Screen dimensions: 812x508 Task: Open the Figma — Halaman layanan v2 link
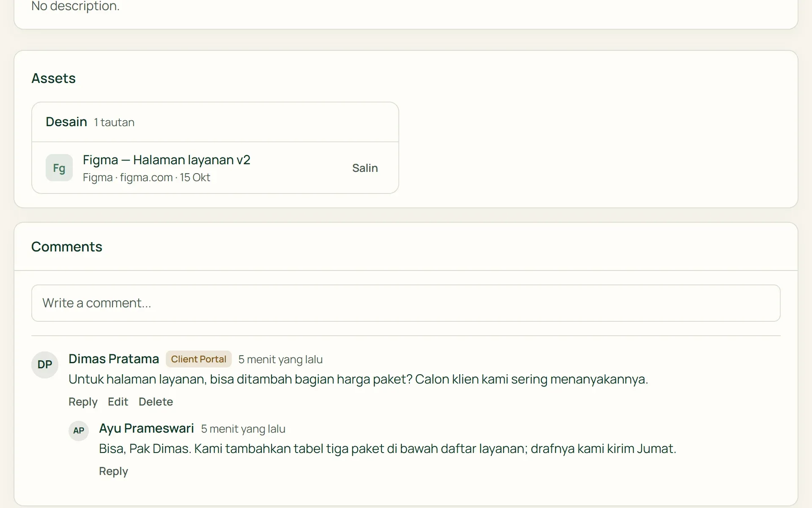pos(167,160)
